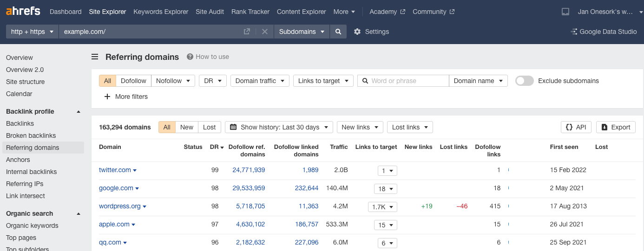Open Content Explorer
The image size is (644, 251).
tap(302, 12)
